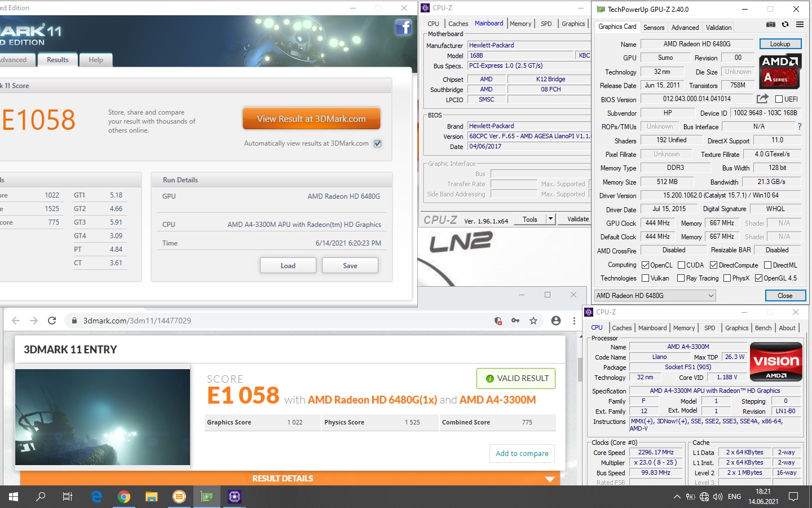Switch to Chrome on taskbar
Viewport: 812px width, 508px height.
tap(124, 497)
